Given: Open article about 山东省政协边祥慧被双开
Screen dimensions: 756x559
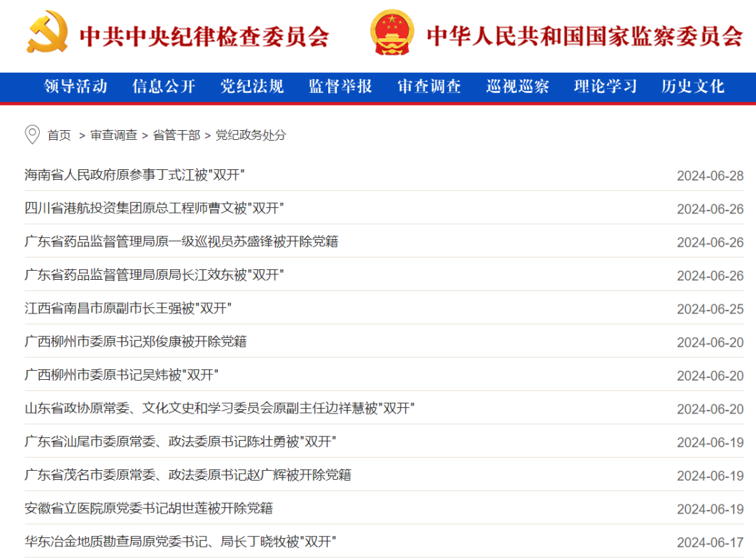Looking at the screenshot, I should coord(220,408).
